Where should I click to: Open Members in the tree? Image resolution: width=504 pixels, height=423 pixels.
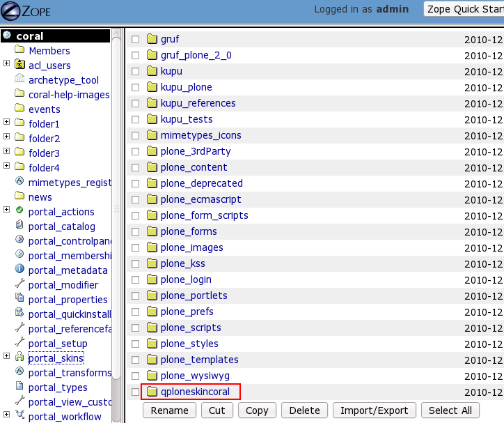point(49,51)
